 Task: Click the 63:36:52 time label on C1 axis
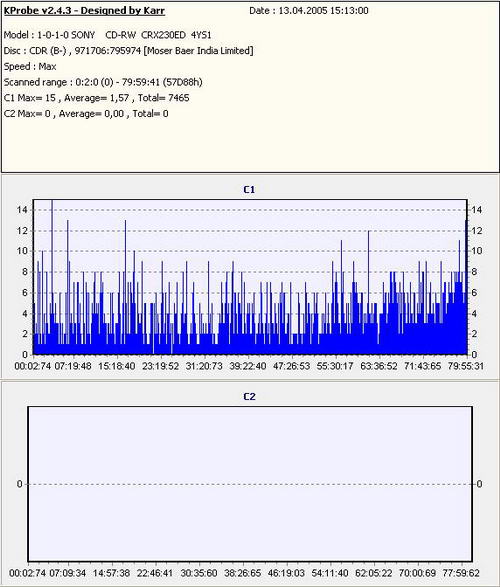379,366
